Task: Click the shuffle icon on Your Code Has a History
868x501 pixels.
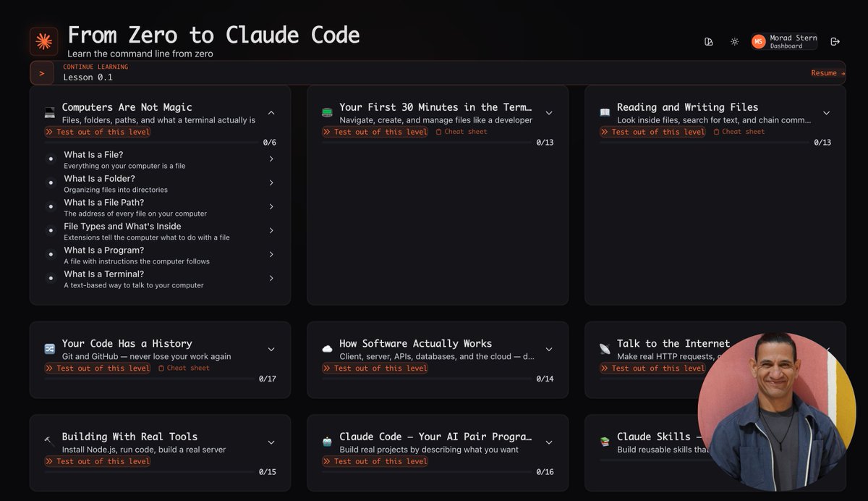Action: tap(49, 350)
